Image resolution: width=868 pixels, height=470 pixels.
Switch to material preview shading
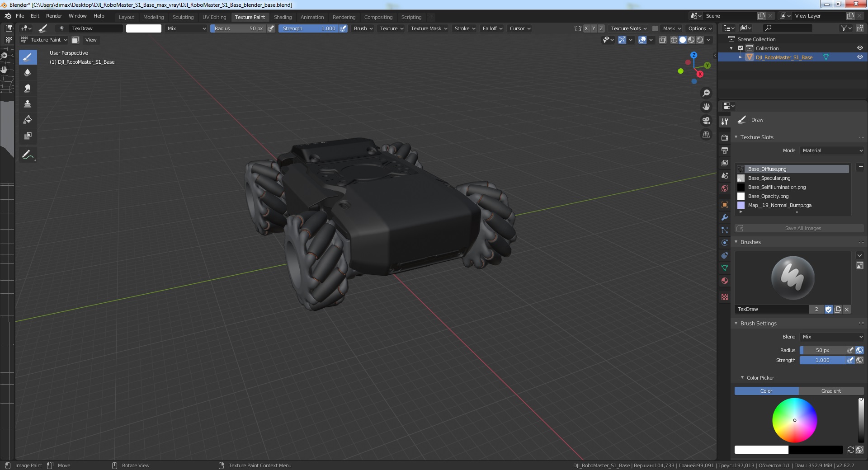tap(691, 40)
